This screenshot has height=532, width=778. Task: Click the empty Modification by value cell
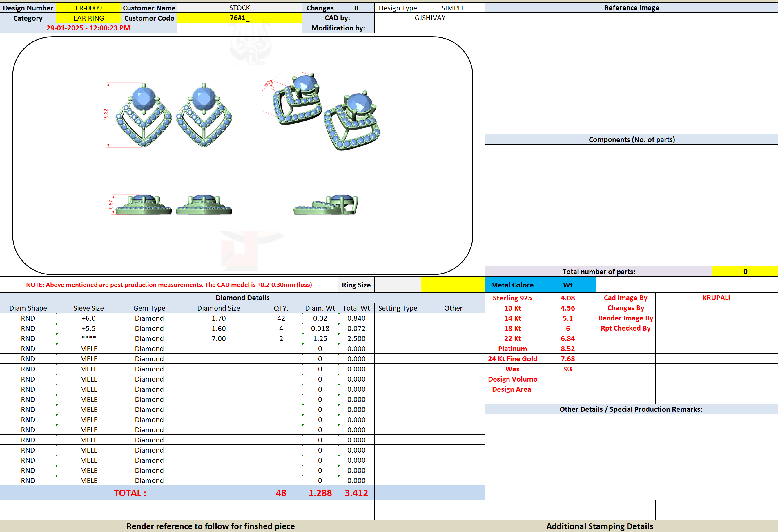click(x=430, y=28)
